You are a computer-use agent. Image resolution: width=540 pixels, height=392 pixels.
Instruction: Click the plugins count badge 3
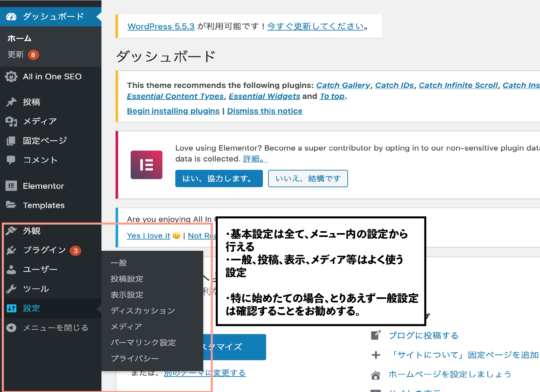pyautogui.click(x=76, y=251)
